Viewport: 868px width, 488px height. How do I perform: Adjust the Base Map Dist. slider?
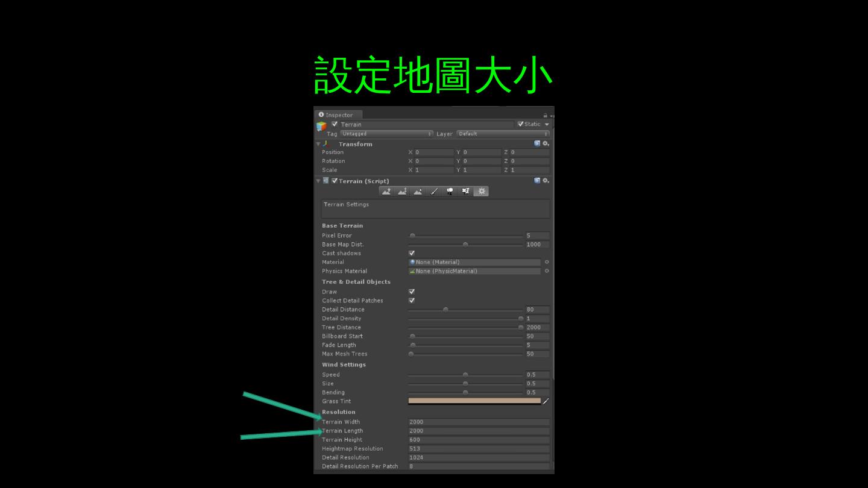(x=465, y=245)
